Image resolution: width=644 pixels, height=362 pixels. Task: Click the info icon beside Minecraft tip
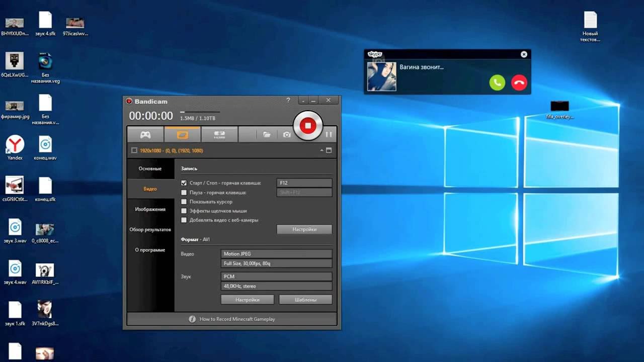pyautogui.click(x=192, y=319)
